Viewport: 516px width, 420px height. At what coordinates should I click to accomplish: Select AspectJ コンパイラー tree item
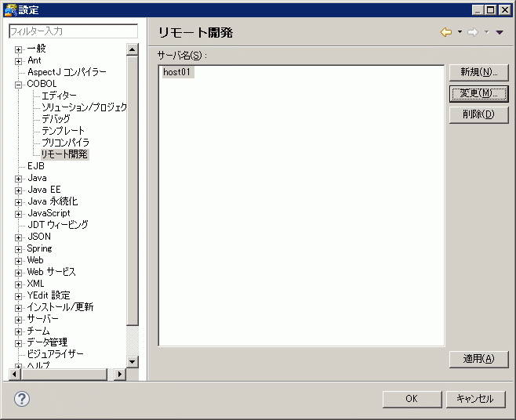tap(67, 72)
